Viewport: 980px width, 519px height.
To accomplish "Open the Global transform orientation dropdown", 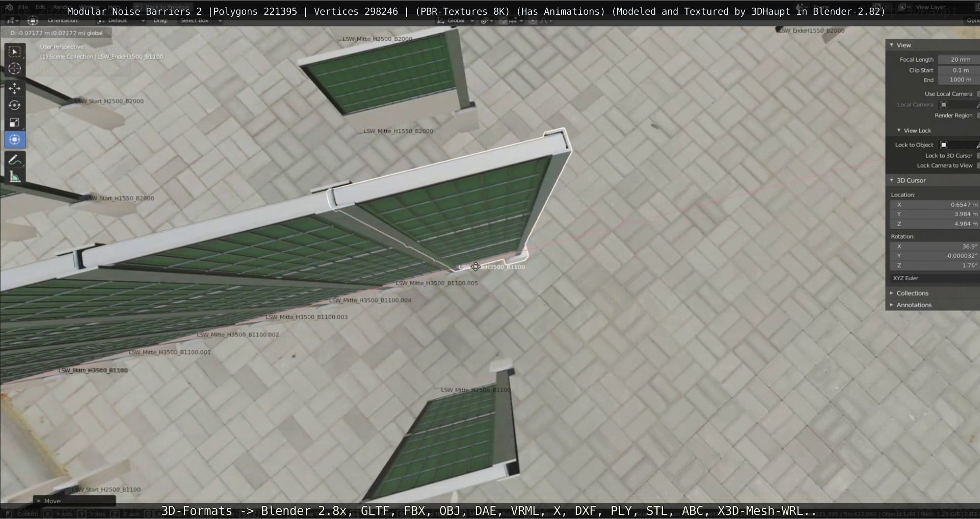I will tap(456, 20).
